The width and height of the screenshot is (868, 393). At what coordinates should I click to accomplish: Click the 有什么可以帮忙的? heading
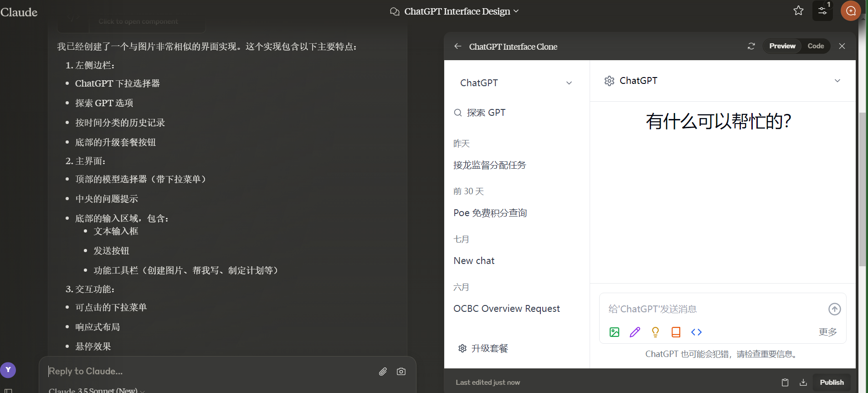click(x=718, y=121)
